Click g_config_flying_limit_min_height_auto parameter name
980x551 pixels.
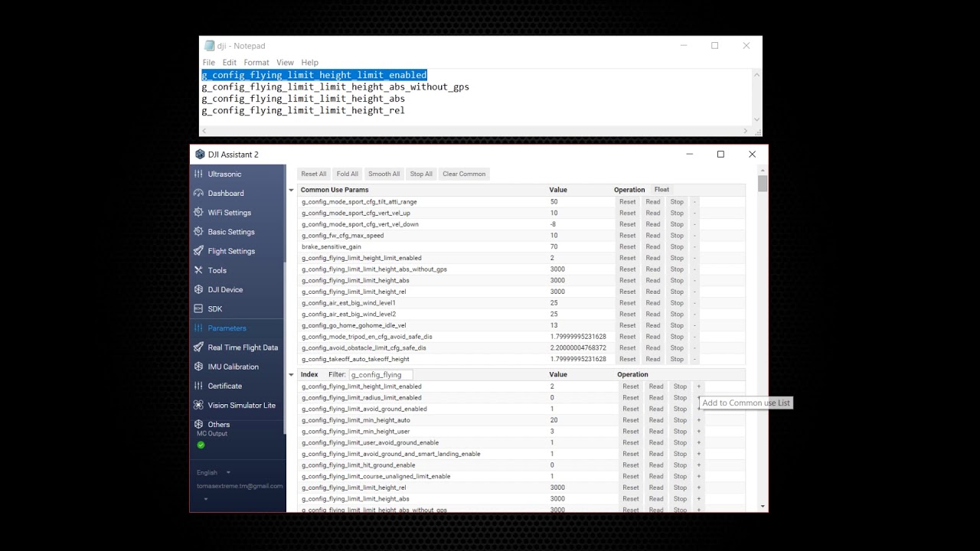pyautogui.click(x=356, y=420)
